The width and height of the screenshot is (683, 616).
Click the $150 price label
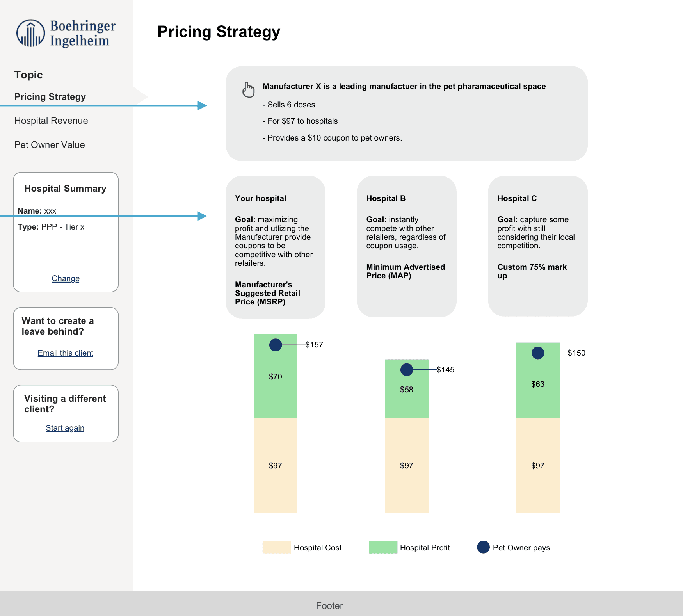[x=576, y=353]
